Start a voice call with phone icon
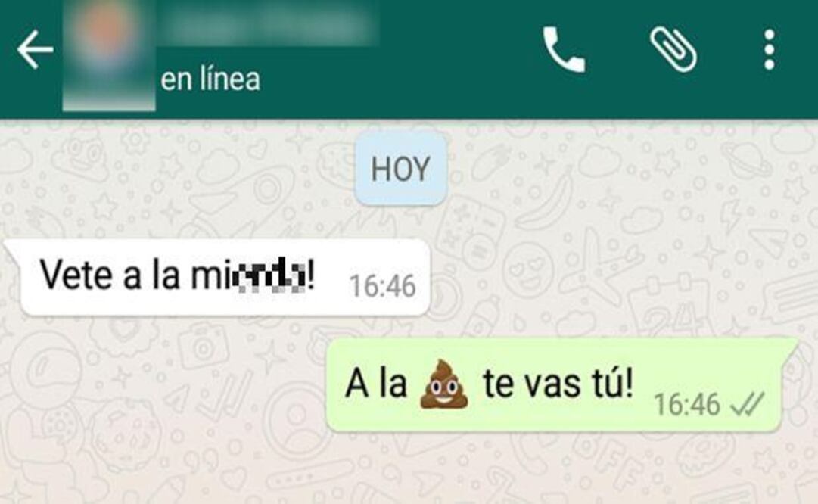The height and width of the screenshot is (504, 818). click(564, 49)
